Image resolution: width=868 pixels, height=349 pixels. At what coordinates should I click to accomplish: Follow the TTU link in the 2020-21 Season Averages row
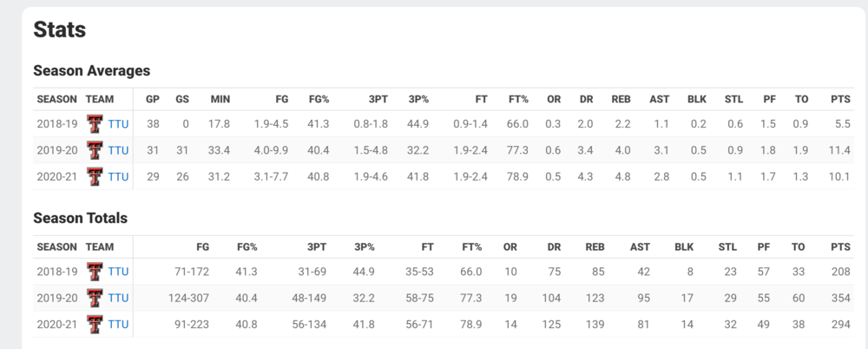118,177
